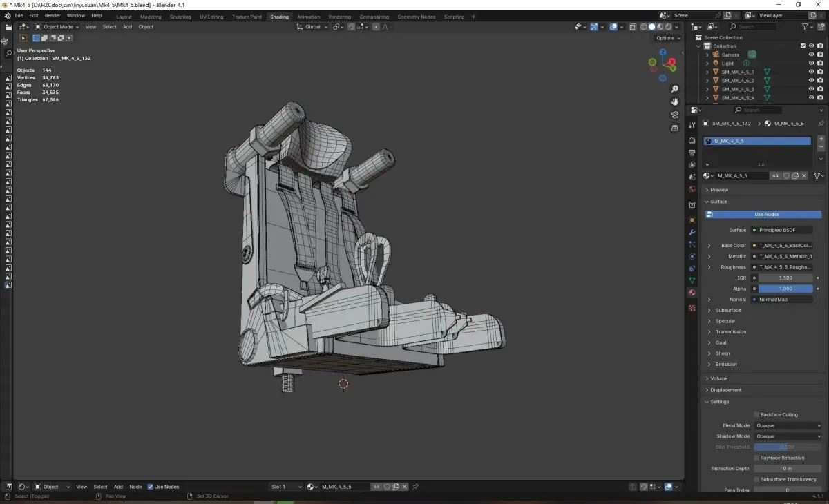
Task: Open the Object Mode dropdown
Action: [x=58, y=27]
